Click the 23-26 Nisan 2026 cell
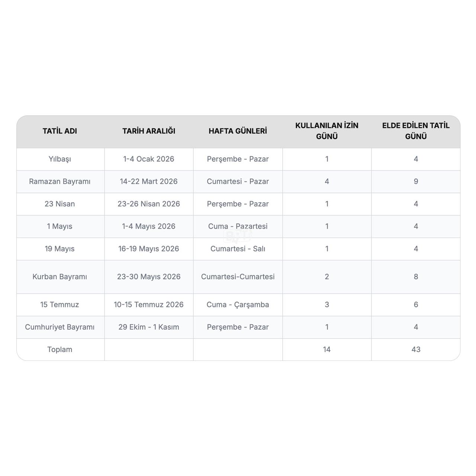The height and width of the screenshot is (476, 476). [149, 204]
